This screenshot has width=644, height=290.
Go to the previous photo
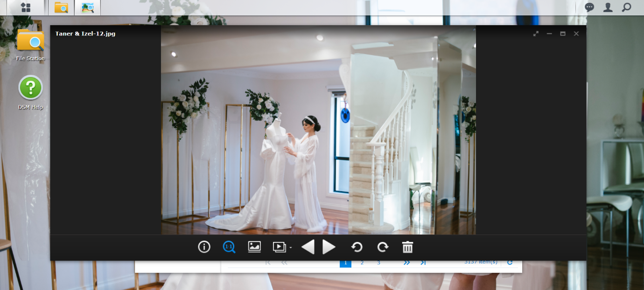pos(308,247)
